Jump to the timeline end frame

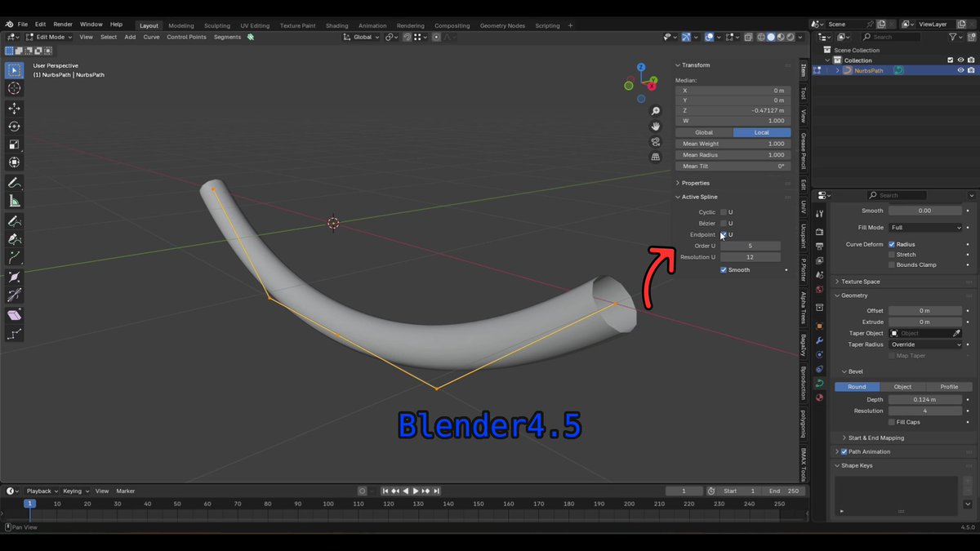437,491
